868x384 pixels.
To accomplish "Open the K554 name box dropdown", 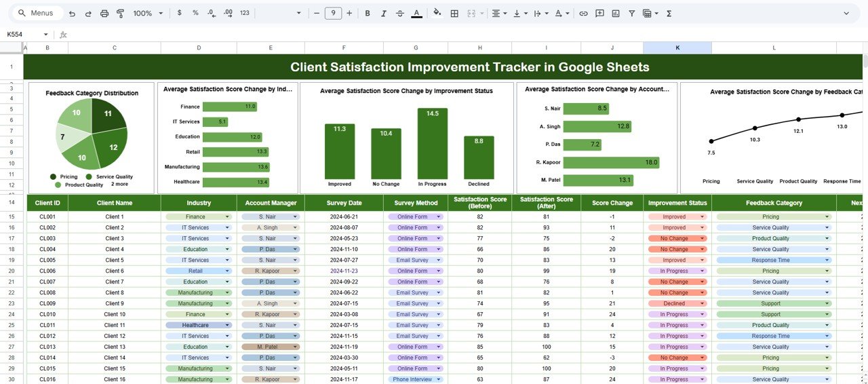I will (46, 35).
